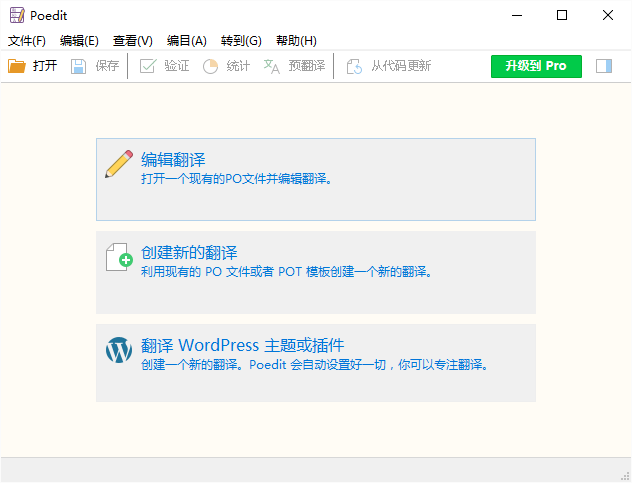
Task: Click the 创建新的翻译 heading link
Action: click(x=189, y=253)
